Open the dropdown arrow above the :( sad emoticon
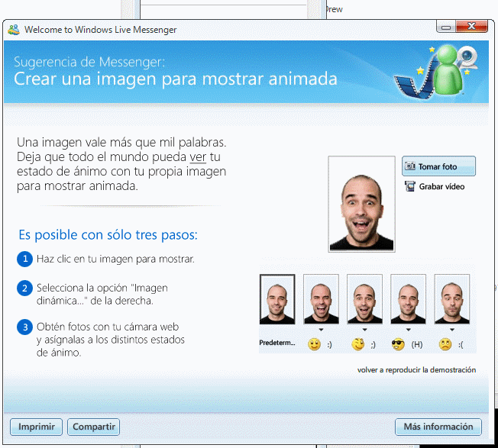The image size is (498, 448). (452, 330)
